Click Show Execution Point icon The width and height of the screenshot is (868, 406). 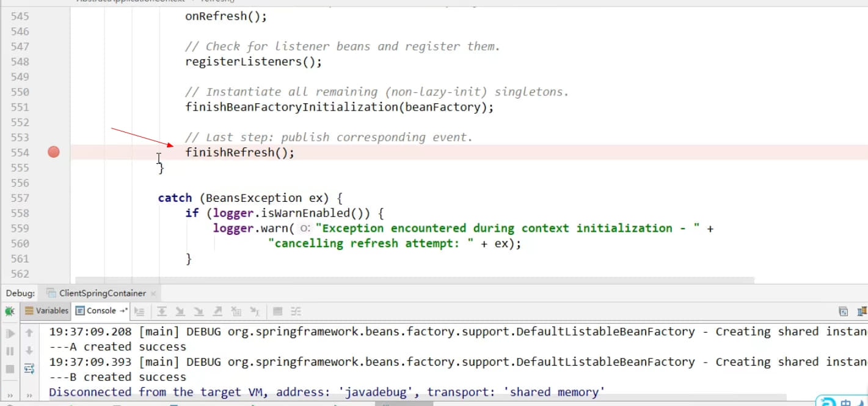coord(139,311)
